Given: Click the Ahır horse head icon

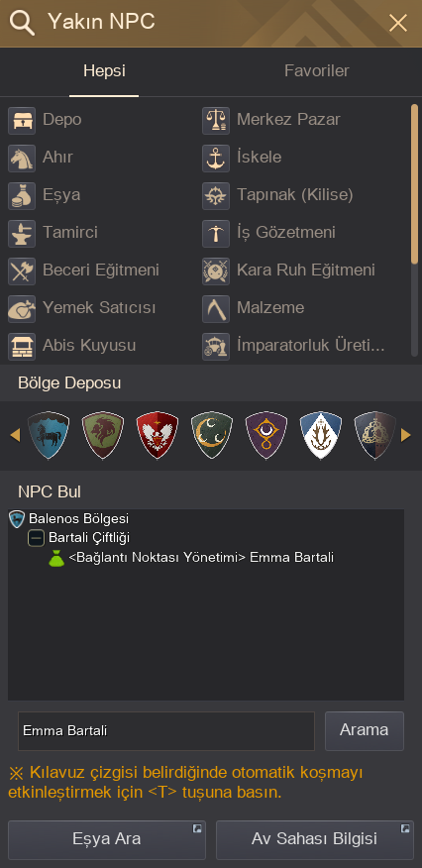Looking at the screenshot, I should click(x=22, y=159).
